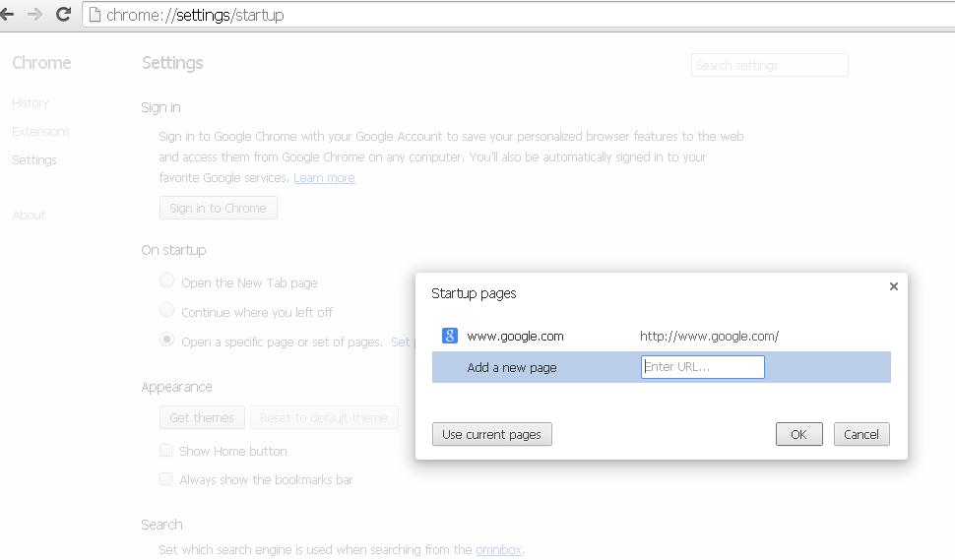Click the On startup section heading

coord(173,250)
